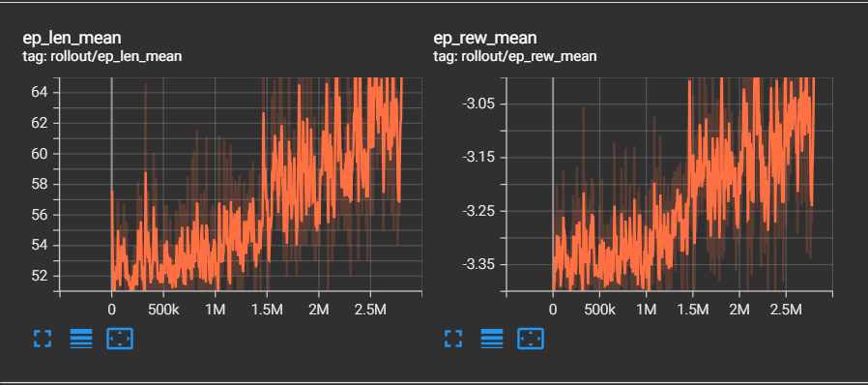The width and height of the screenshot is (868, 385).
Task: Click the 500k x-axis label on ep_rew_mean
Action: (600, 310)
